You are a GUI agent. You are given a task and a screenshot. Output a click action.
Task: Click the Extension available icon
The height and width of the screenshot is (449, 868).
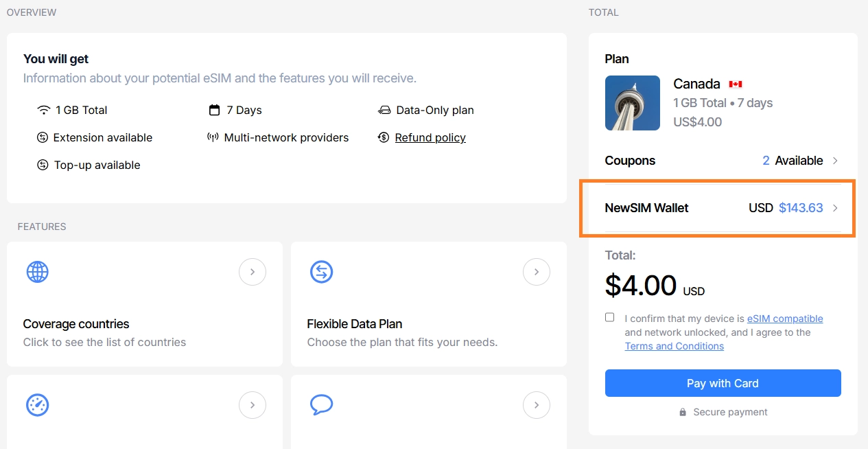43,137
